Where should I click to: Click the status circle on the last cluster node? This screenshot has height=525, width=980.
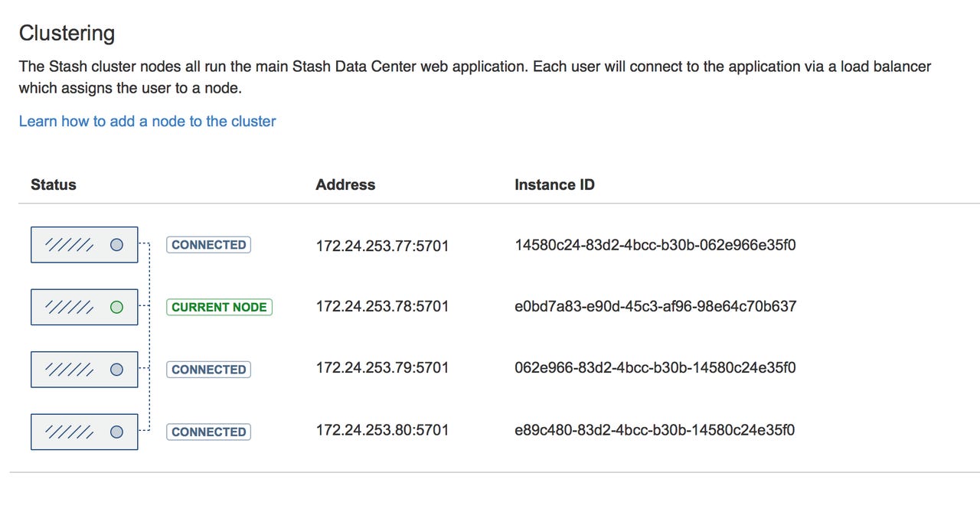click(x=116, y=431)
